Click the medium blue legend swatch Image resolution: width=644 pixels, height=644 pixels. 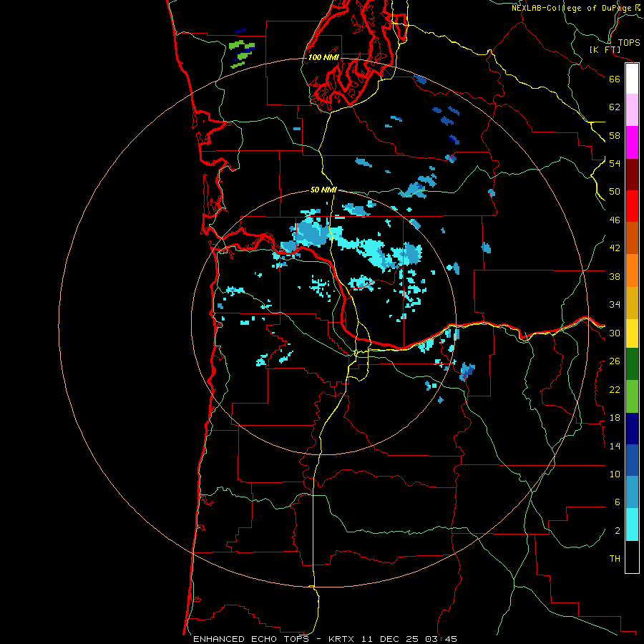click(632, 460)
